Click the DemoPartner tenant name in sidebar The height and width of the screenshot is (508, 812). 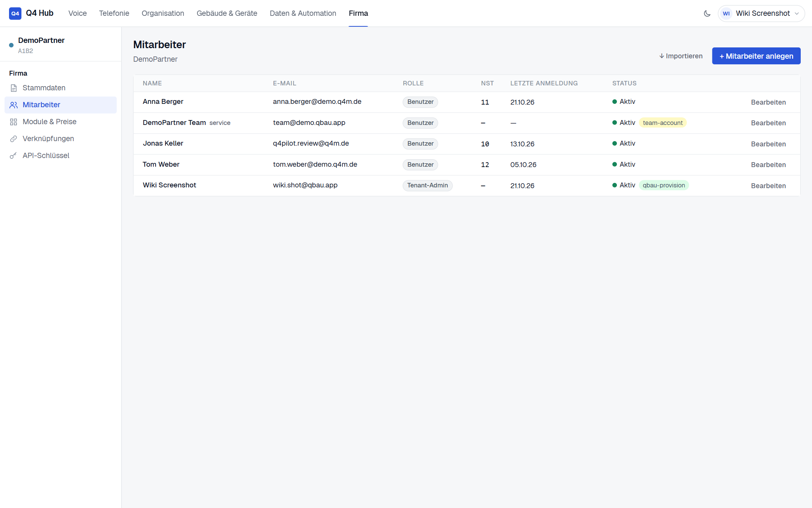41,40
